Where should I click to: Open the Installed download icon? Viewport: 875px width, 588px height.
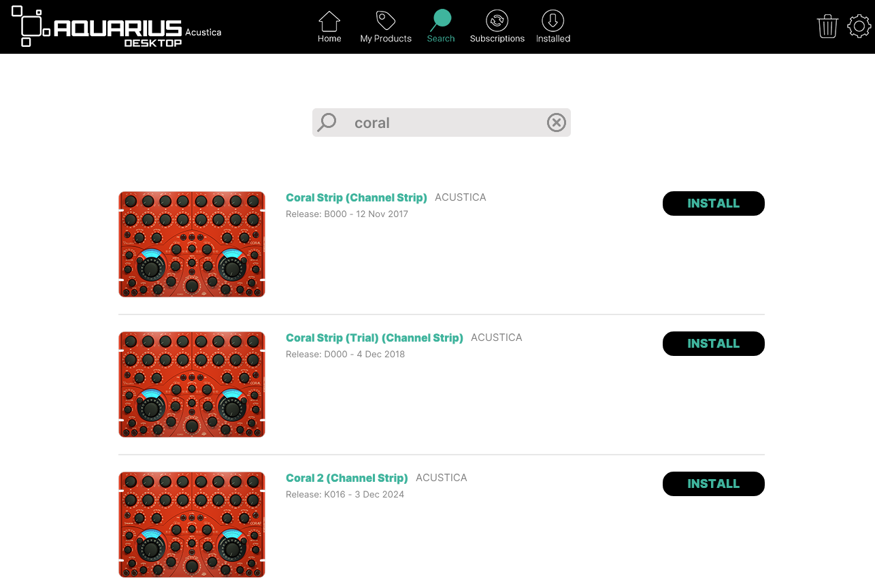pos(552,21)
